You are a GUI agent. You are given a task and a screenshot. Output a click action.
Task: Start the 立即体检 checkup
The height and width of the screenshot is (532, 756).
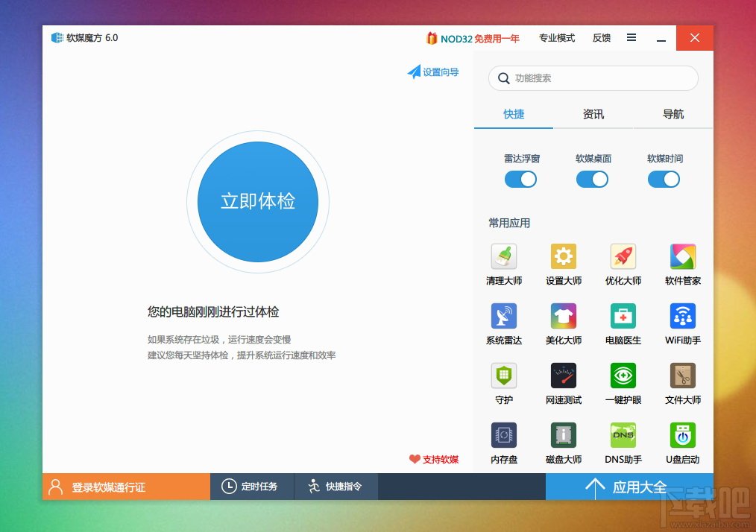coord(258,202)
